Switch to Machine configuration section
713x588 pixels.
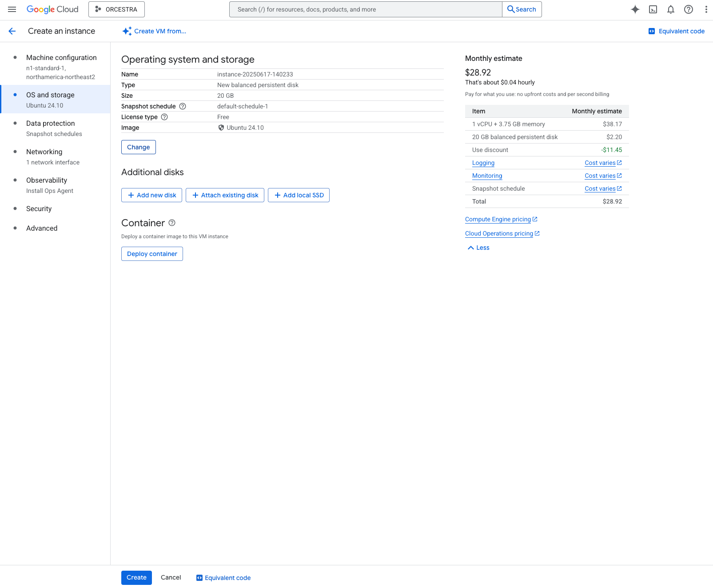[x=61, y=58]
